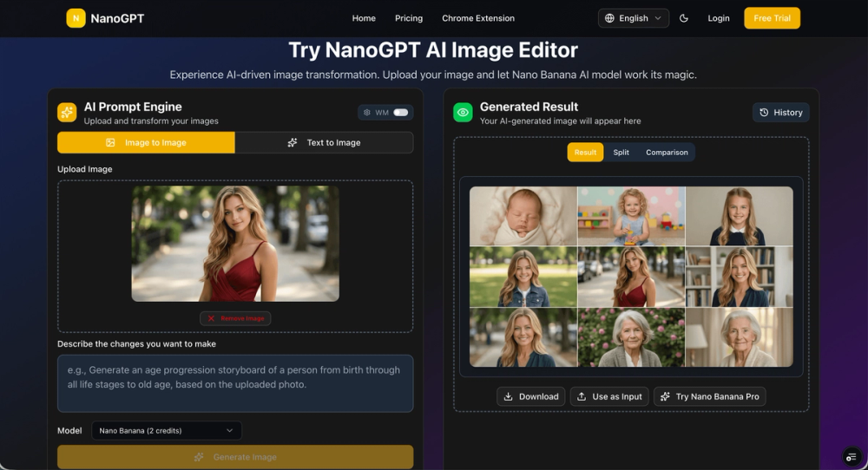The height and width of the screenshot is (470, 868).
Task: Select the Split view tab
Action: pyautogui.click(x=621, y=153)
